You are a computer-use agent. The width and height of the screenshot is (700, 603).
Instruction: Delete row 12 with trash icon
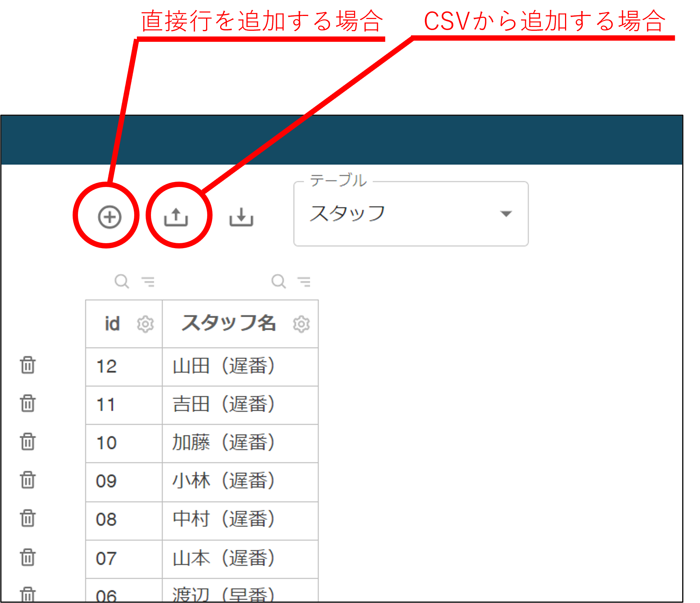[28, 365]
